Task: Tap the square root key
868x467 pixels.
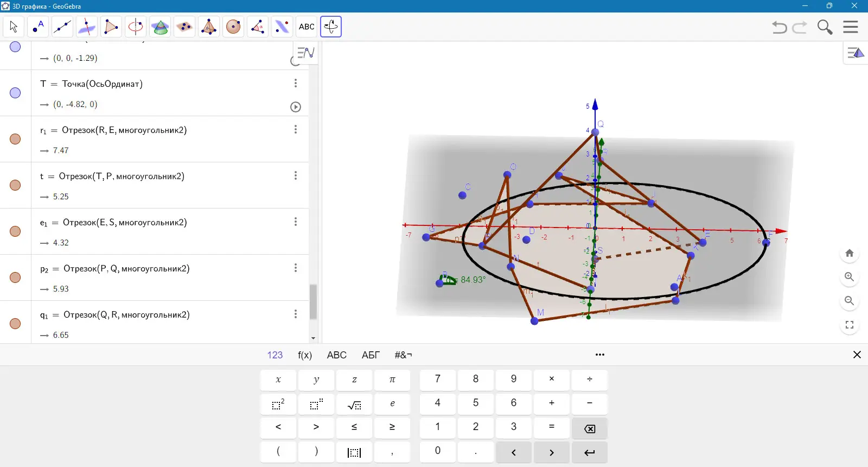Action: point(354,404)
